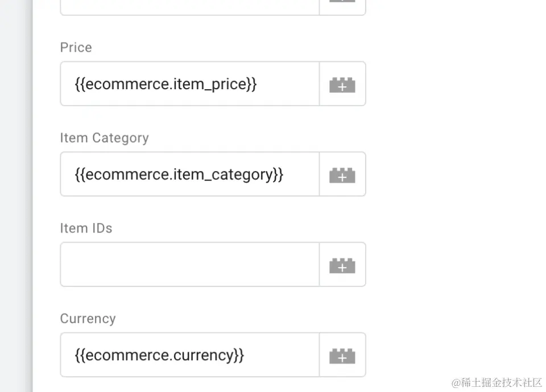The height and width of the screenshot is (392, 546).
Task: Click the {{ecommerce.item_price}} variable text
Action: (x=166, y=84)
